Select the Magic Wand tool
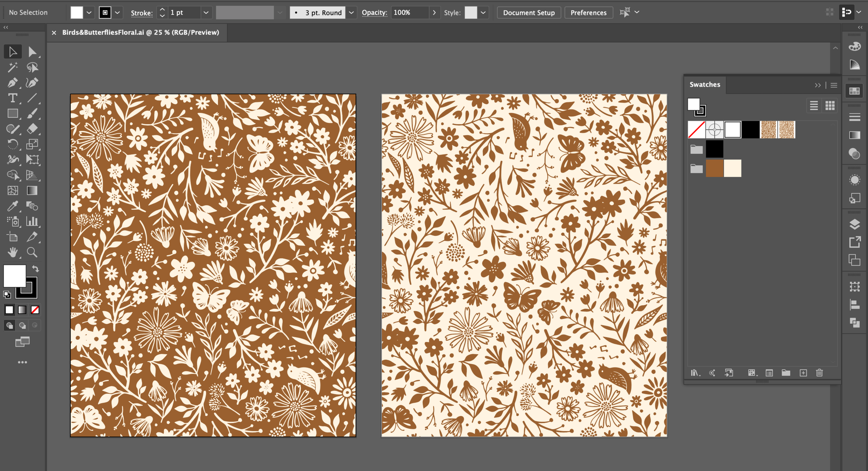The image size is (868, 471). (12, 67)
